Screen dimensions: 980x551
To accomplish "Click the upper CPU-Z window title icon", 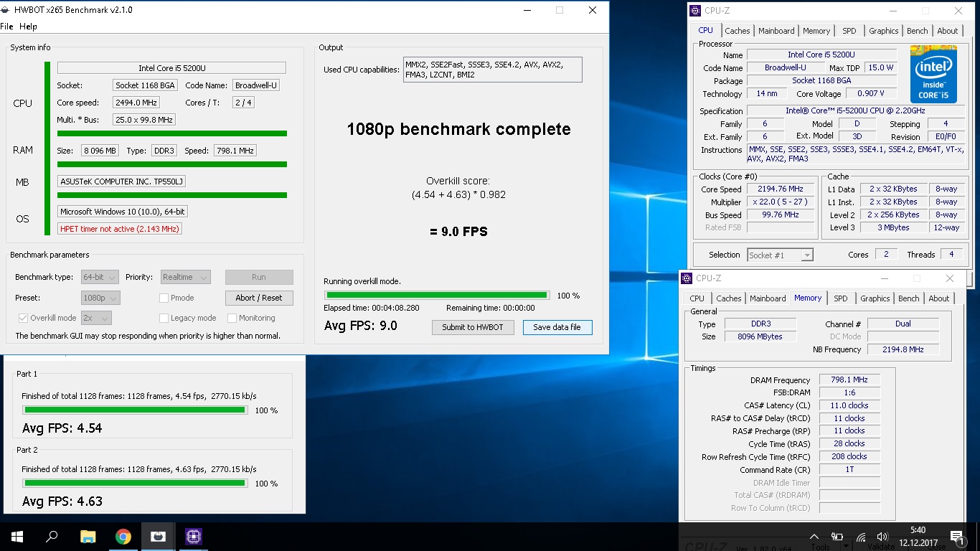I will [696, 10].
